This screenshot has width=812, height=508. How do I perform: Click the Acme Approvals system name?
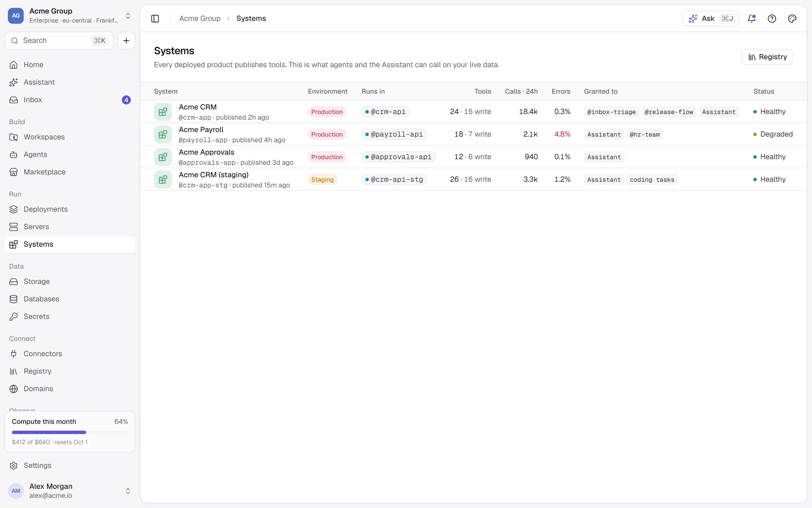pyautogui.click(x=206, y=152)
